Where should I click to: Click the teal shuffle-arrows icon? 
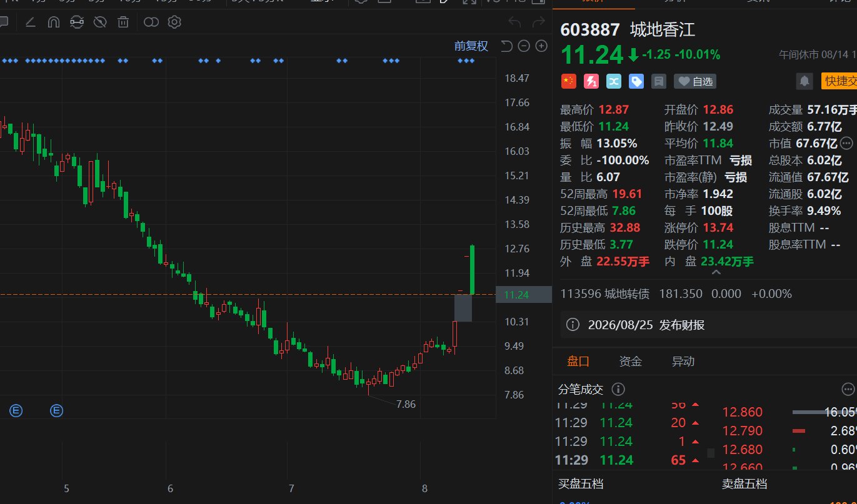[x=614, y=81]
